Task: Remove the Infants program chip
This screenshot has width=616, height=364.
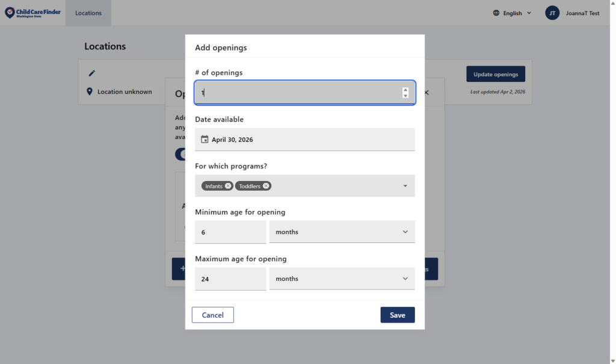Action: pos(228,186)
